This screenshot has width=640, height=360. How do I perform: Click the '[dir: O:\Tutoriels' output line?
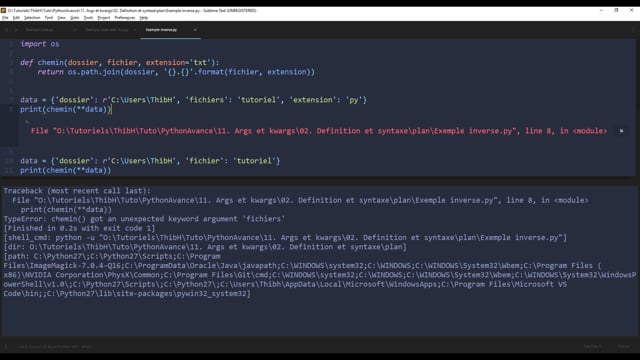click(205, 247)
